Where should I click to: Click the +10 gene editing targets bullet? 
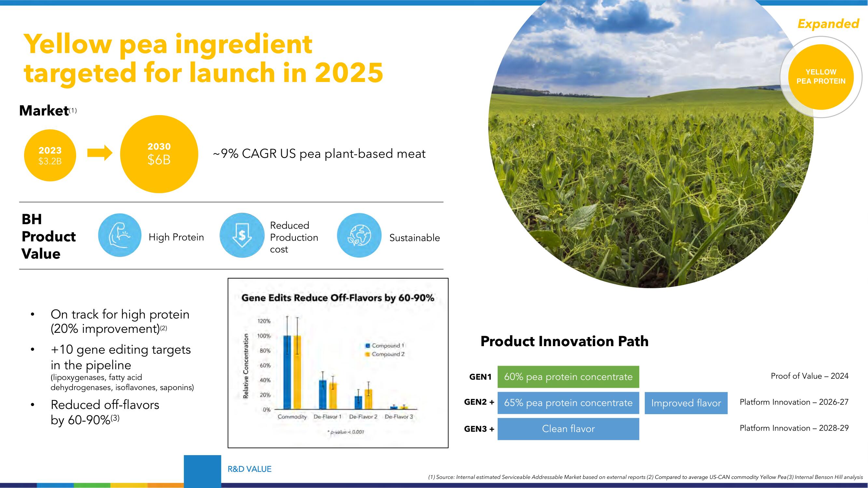[x=121, y=357]
